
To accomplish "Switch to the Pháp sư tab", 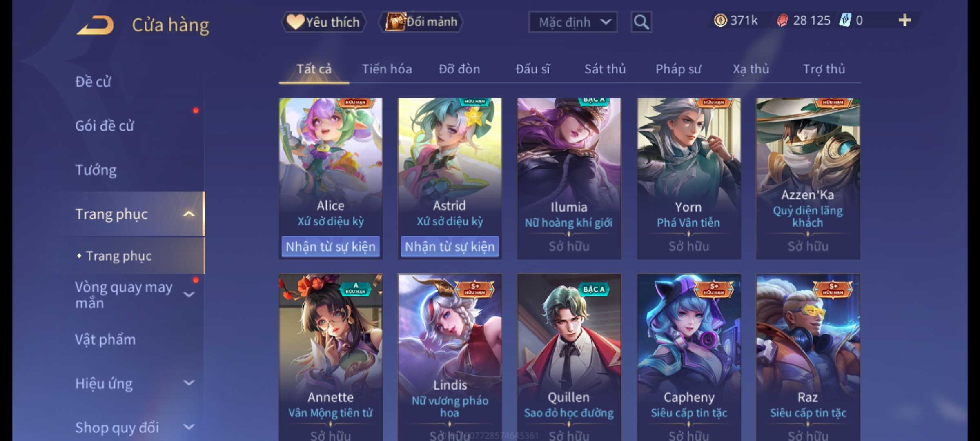I will click(678, 69).
